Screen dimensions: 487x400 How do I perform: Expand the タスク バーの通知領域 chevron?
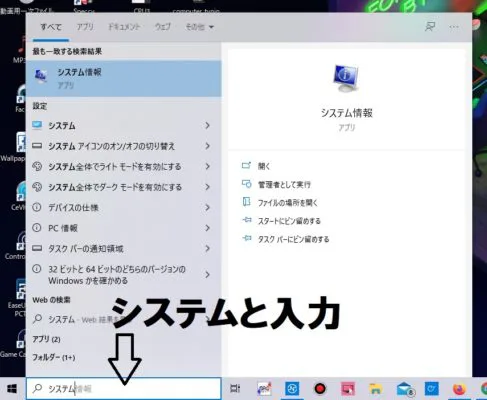click(207, 248)
